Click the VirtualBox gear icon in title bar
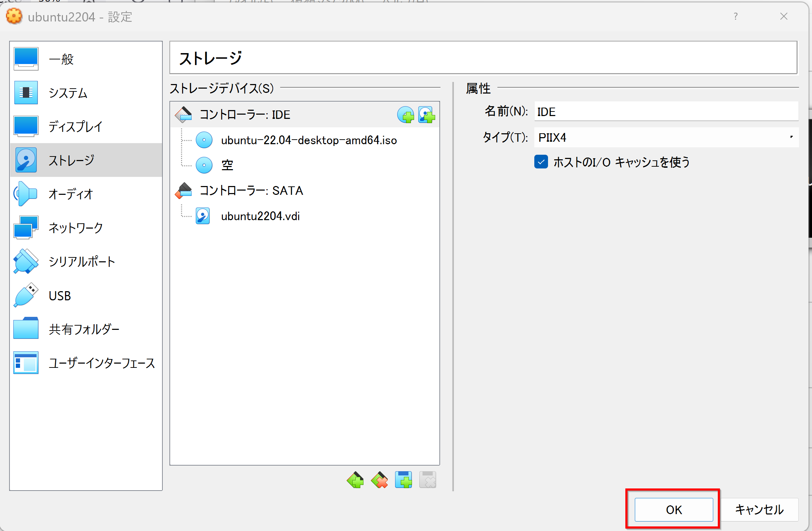This screenshot has width=812, height=531. point(14,17)
